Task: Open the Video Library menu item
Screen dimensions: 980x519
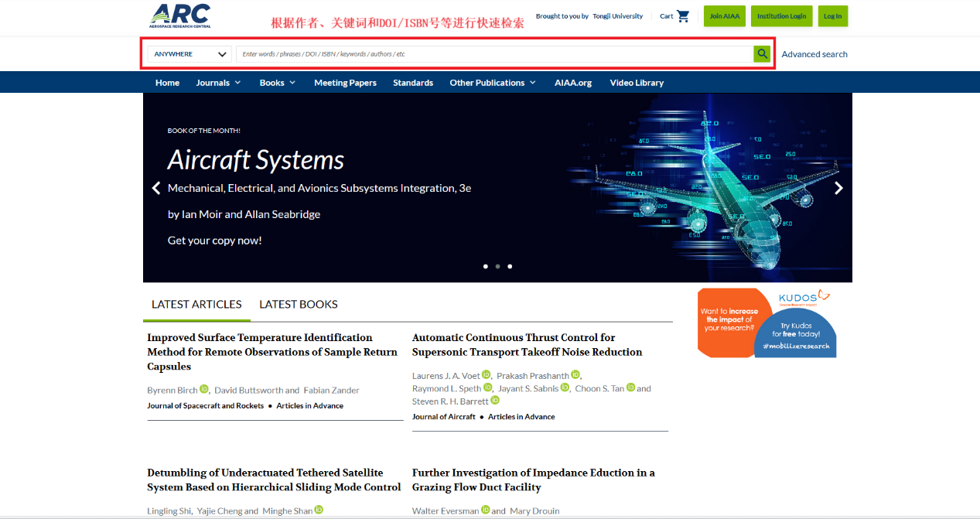Action: click(637, 83)
